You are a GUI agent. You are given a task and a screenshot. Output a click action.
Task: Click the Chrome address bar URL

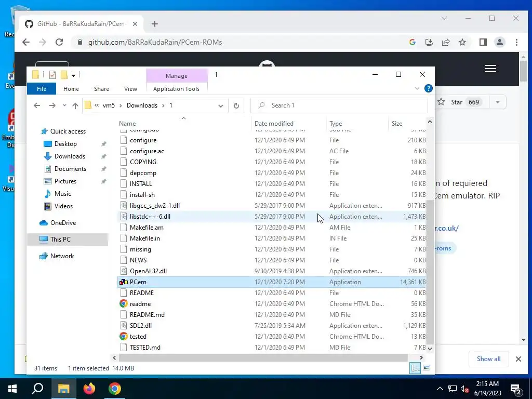pyautogui.click(x=155, y=42)
